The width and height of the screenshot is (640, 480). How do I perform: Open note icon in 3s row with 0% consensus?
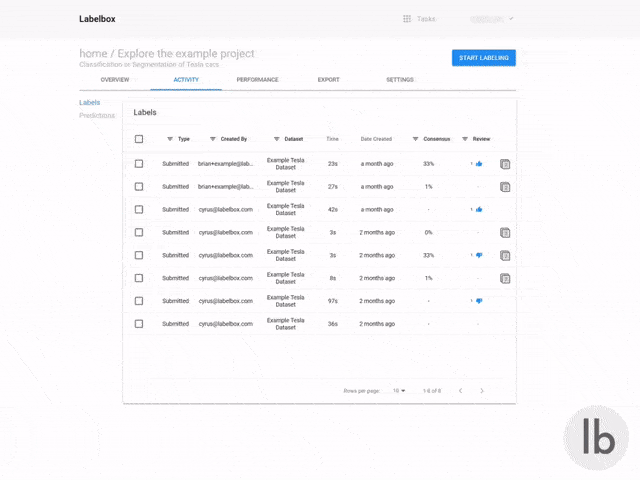coord(505,233)
